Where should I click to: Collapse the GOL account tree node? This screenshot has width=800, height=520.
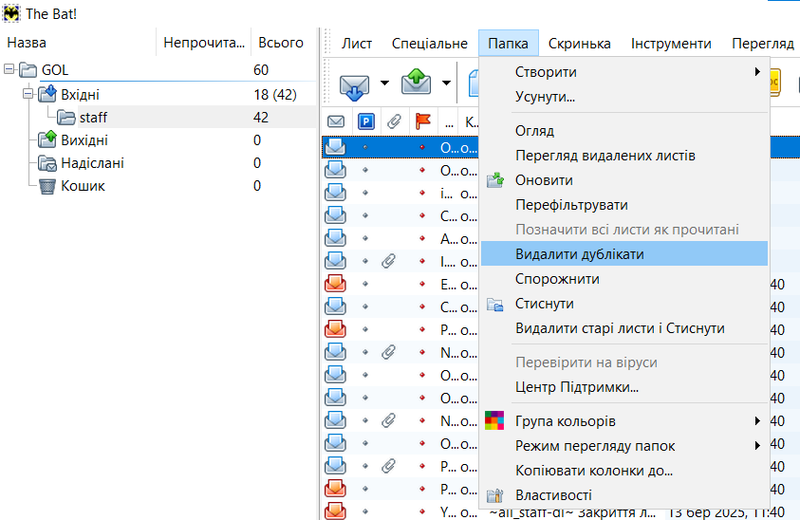click(x=10, y=71)
